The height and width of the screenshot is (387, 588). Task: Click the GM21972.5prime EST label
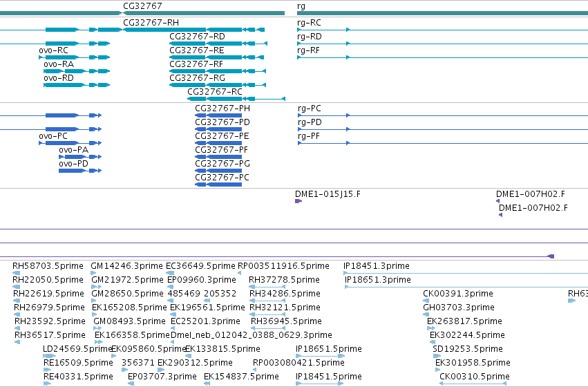(x=128, y=280)
